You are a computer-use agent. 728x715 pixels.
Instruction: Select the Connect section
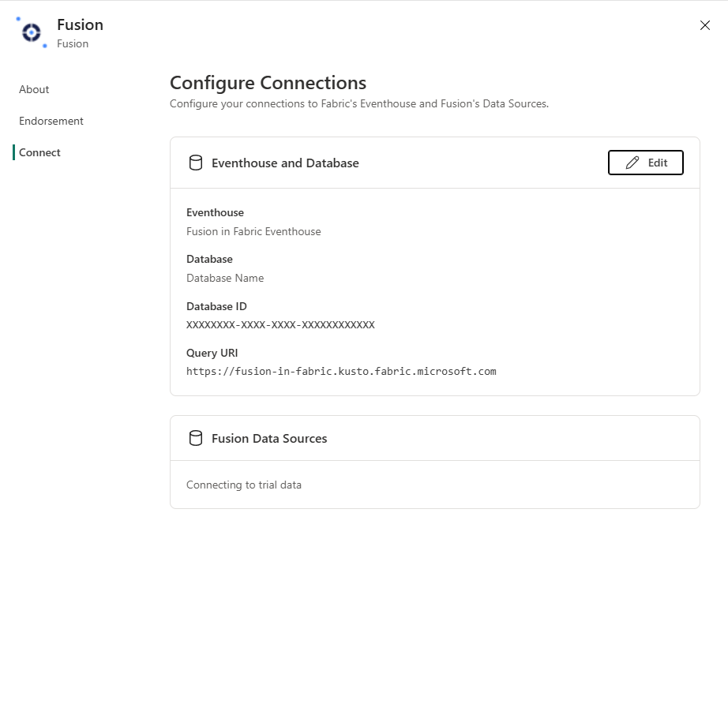tap(39, 152)
